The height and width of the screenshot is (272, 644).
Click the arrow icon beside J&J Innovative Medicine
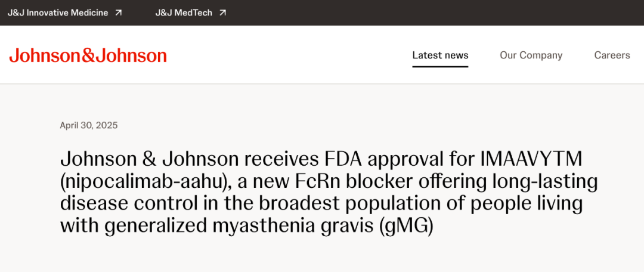coord(118,13)
